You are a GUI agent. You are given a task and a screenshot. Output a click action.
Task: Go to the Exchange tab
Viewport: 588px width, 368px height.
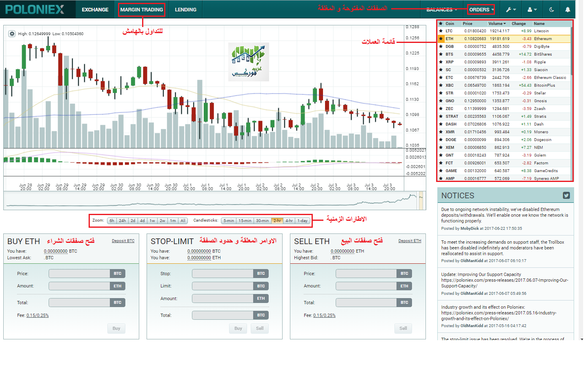95,9
